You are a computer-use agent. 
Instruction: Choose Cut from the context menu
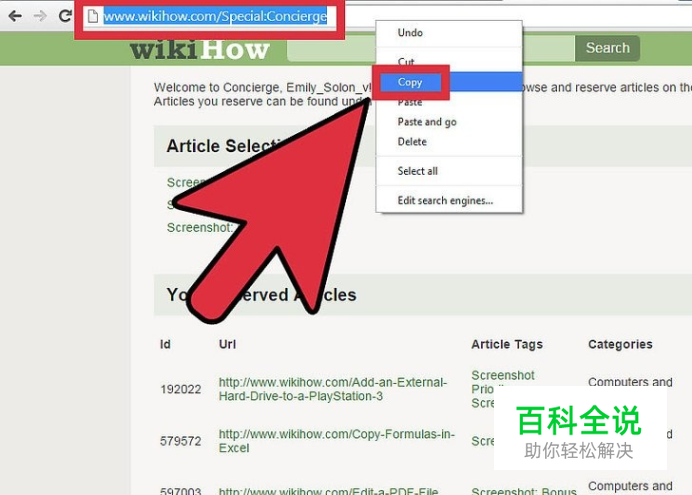pyautogui.click(x=449, y=62)
